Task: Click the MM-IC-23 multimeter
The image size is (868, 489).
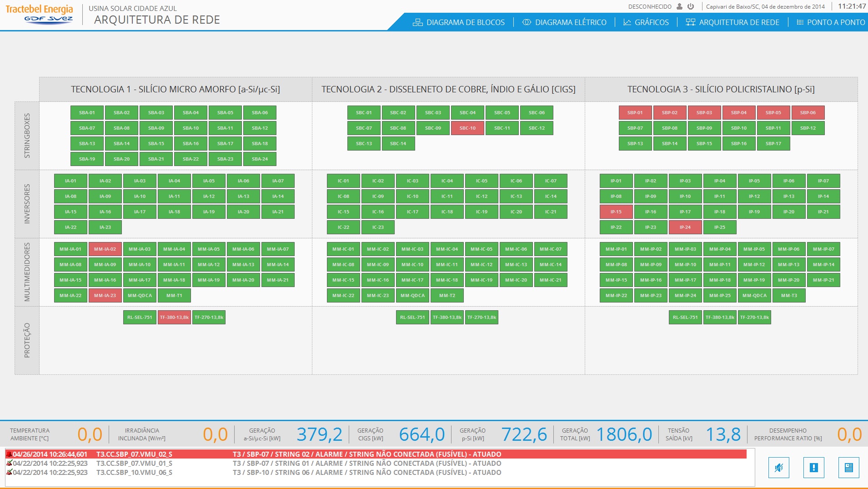Action: point(378,296)
